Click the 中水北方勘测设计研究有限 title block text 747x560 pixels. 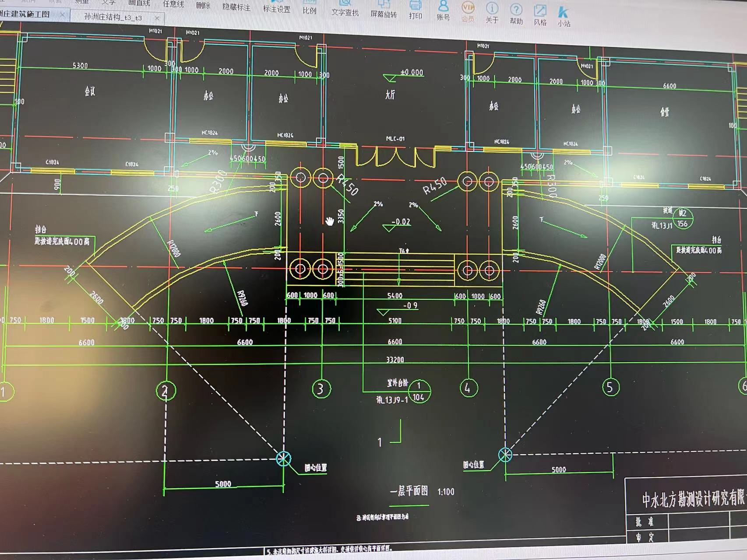pos(694,499)
